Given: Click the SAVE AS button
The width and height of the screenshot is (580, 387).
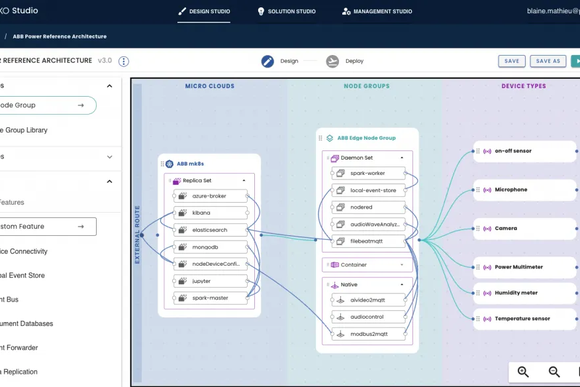Looking at the screenshot, I should [548, 61].
